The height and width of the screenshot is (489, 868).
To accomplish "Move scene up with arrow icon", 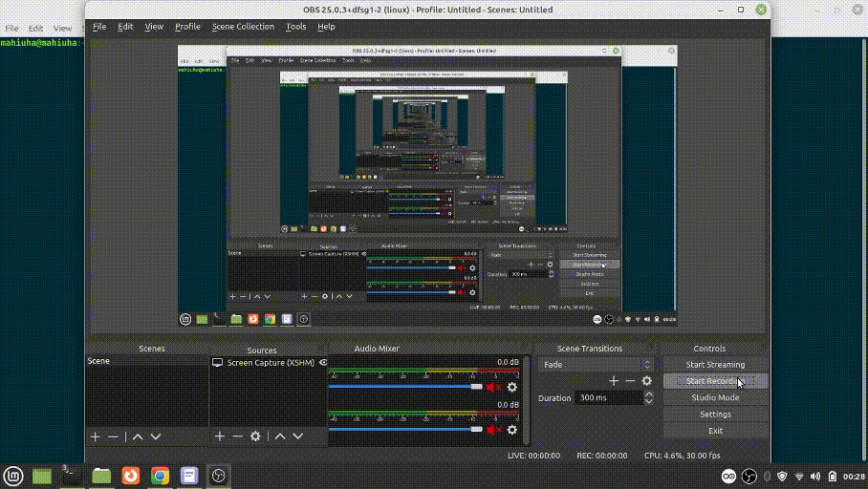I will (x=138, y=437).
